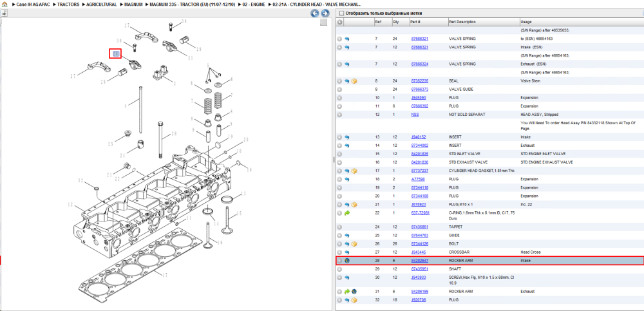Sort by the Part Description column header
This screenshot has width=644, height=311.
coord(483,22)
